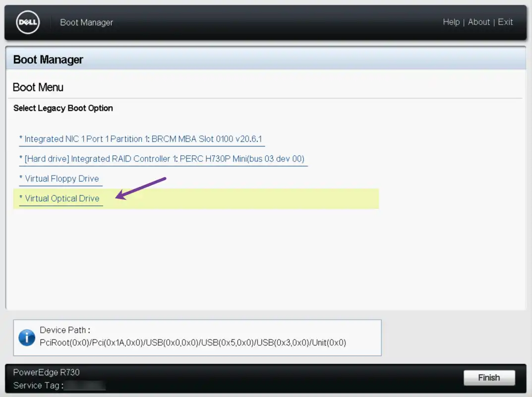
Task: Open the Help link in header
Action: [x=451, y=22]
